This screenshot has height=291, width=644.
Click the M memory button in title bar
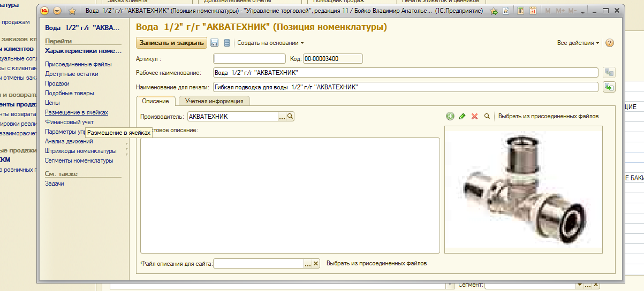[548, 11]
